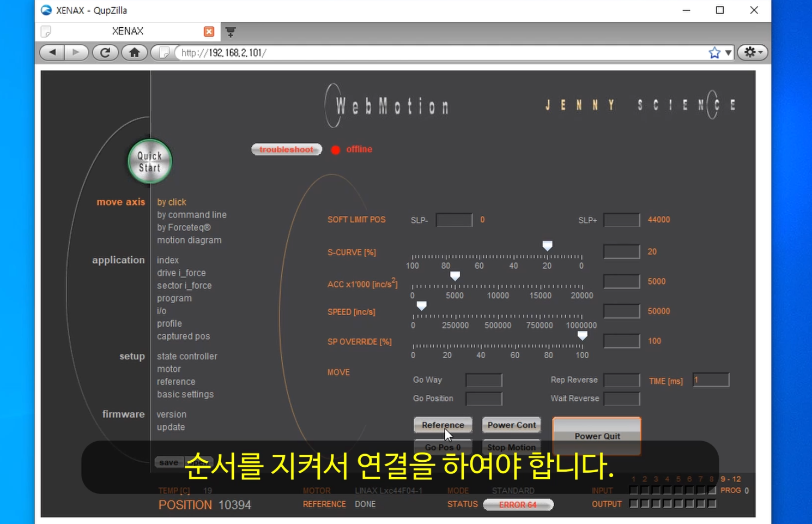Click the Wait Reverse input field

coord(622,399)
